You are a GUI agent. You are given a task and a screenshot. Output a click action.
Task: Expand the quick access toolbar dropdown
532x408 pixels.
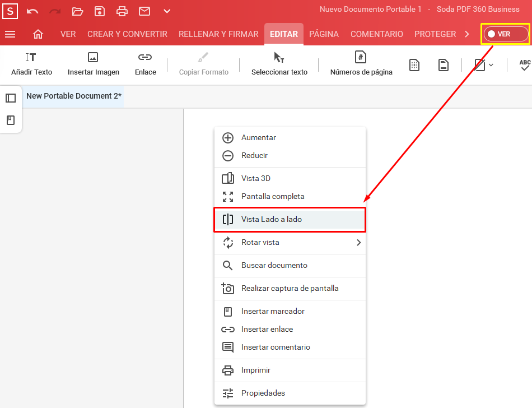pyautogui.click(x=167, y=11)
